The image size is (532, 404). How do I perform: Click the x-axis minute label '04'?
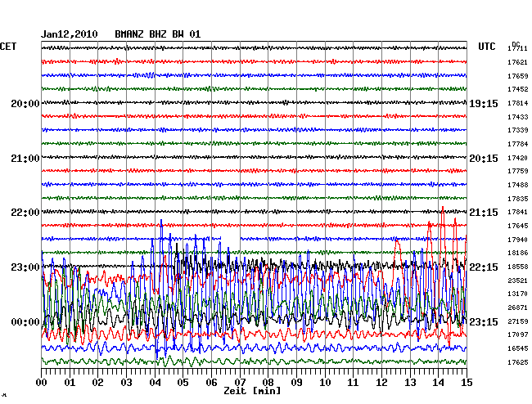(x=155, y=383)
